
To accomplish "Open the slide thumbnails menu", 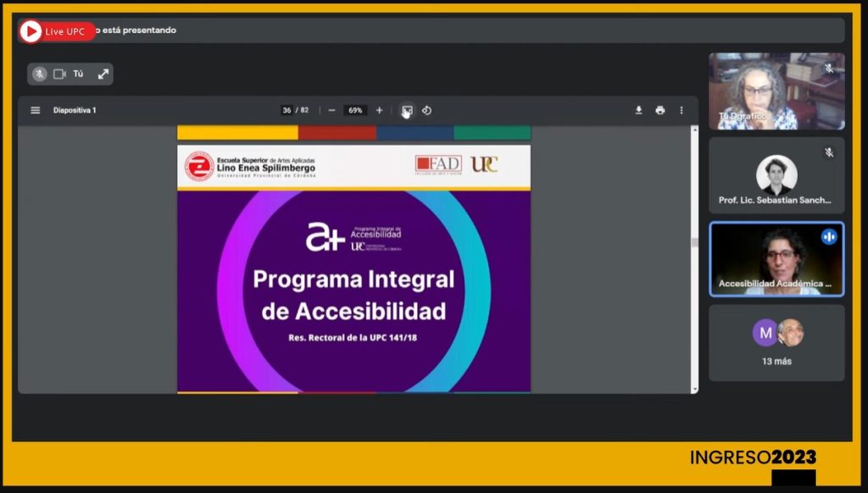I will [x=34, y=109].
